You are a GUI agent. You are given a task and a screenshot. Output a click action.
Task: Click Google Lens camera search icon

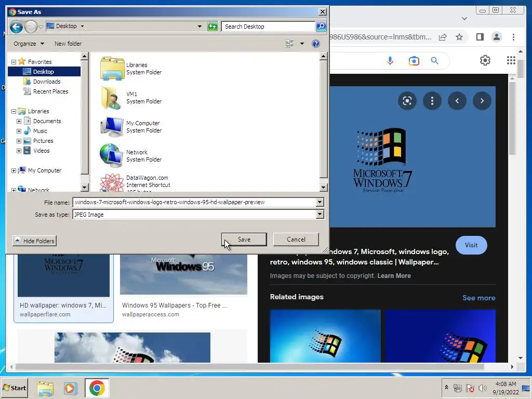point(414,61)
